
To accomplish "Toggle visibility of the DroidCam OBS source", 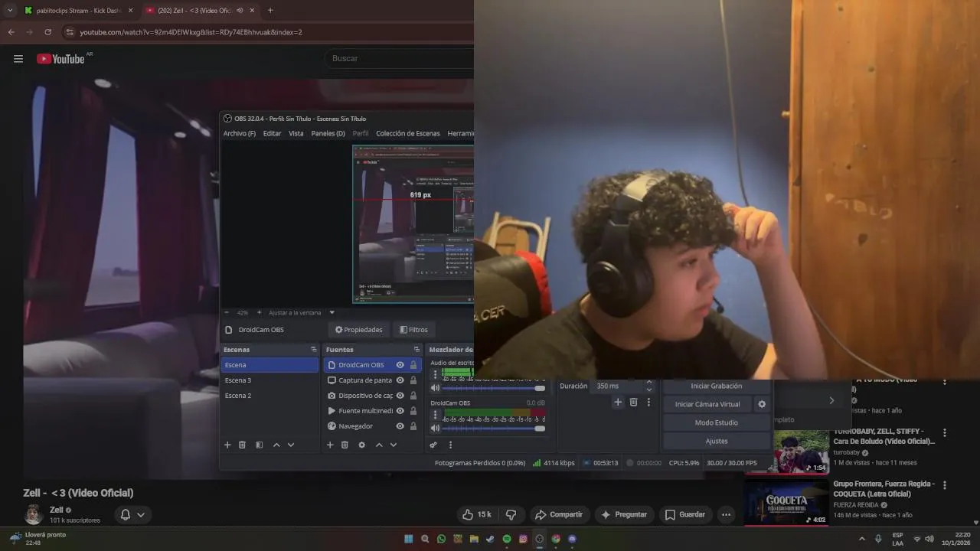I will coord(400,365).
